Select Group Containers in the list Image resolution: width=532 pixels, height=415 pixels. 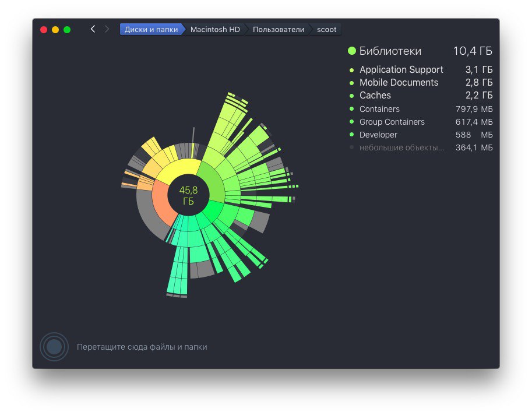[420, 122]
